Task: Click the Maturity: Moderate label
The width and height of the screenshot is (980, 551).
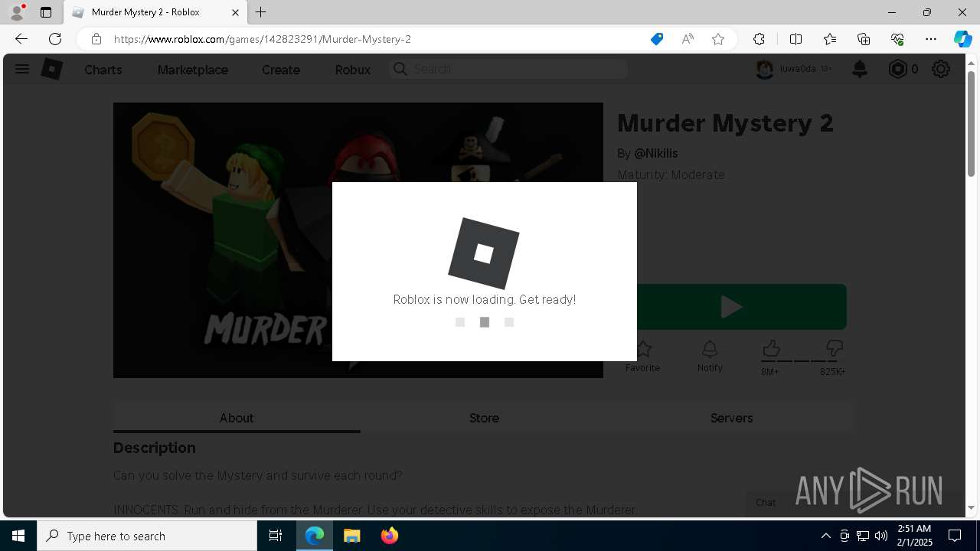Action: click(x=671, y=174)
